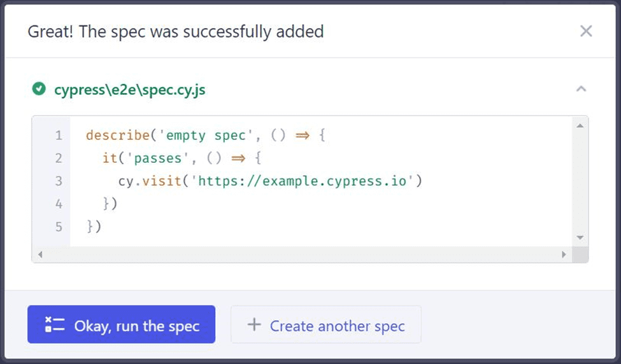
Task: Click the plus icon beside Create another spec
Action: 254,325
